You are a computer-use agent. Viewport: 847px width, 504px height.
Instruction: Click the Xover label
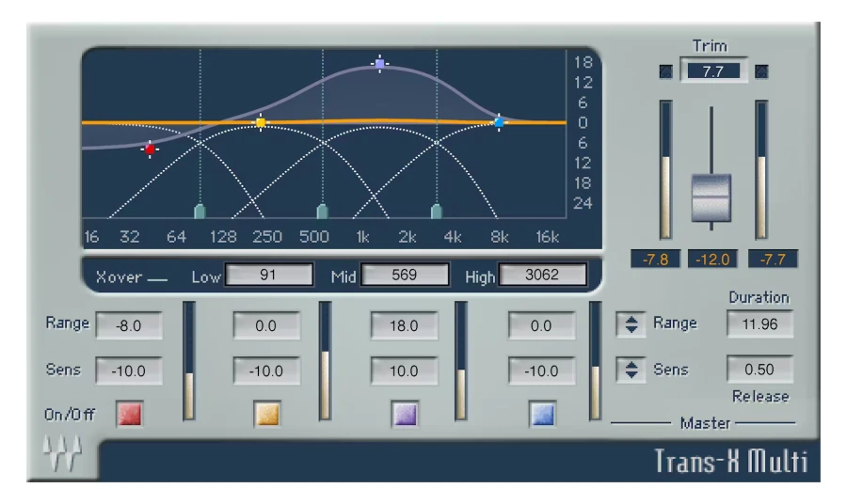tap(119, 277)
